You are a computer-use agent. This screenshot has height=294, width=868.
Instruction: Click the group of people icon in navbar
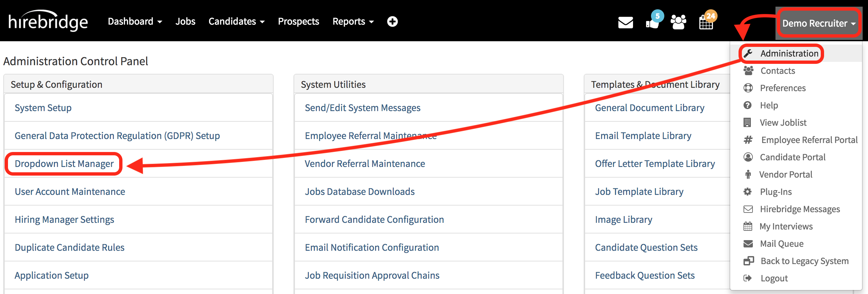[678, 22]
